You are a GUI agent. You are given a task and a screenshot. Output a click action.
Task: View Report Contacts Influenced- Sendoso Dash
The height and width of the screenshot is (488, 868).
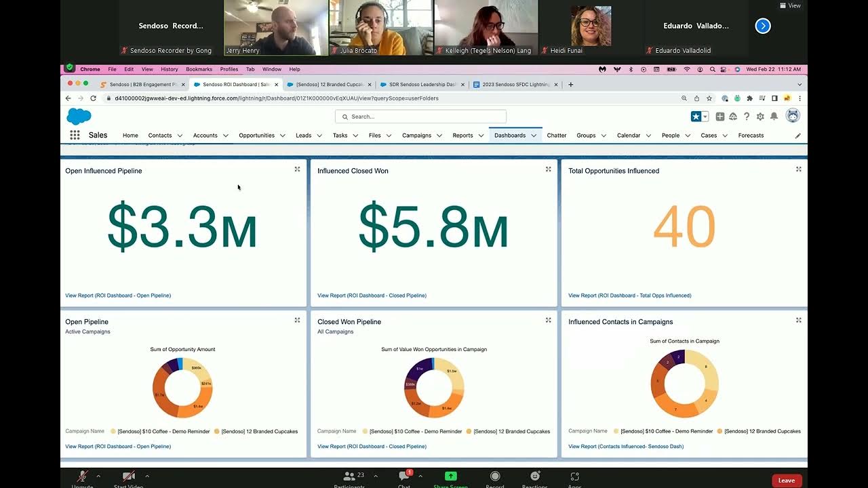626,447
